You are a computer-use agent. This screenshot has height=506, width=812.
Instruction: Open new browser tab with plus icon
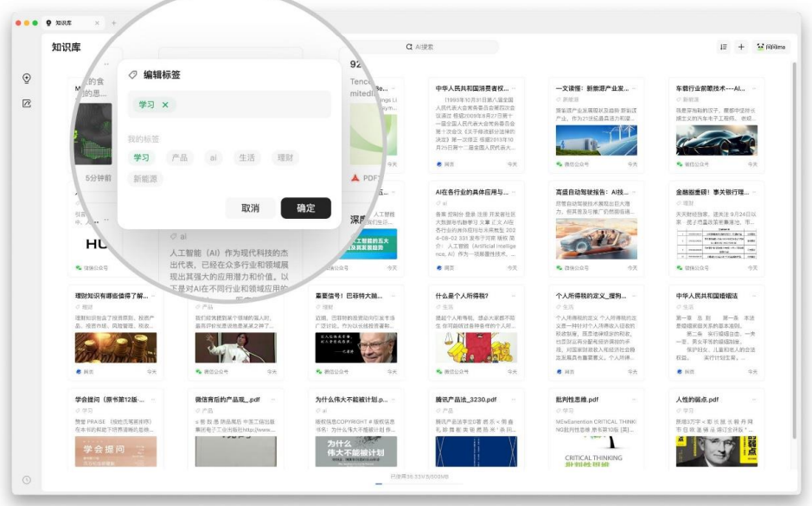[x=113, y=23]
